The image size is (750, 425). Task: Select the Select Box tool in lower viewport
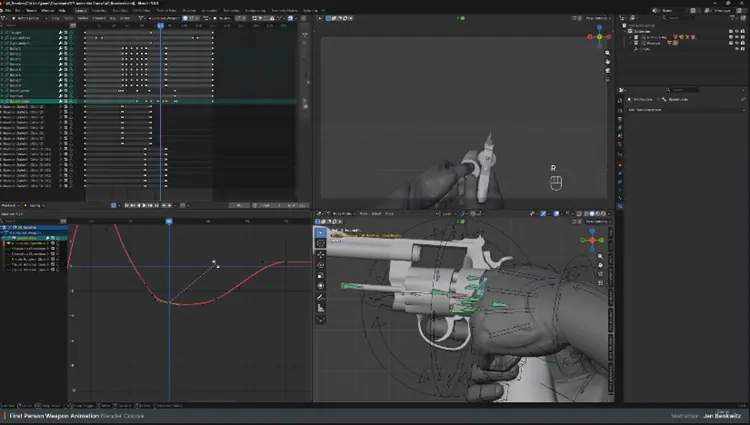(x=320, y=232)
